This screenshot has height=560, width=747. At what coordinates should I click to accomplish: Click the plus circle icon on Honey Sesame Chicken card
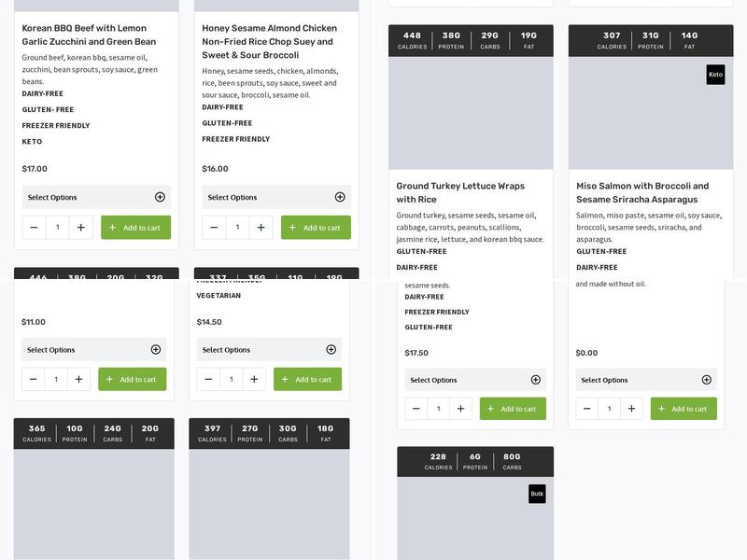point(339,197)
